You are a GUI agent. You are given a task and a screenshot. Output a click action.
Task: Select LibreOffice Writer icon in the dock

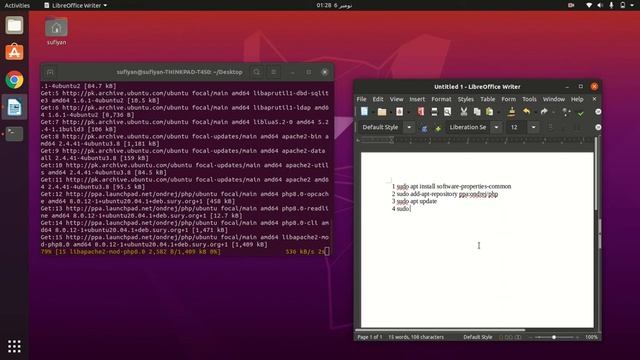click(x=14, y=107)
